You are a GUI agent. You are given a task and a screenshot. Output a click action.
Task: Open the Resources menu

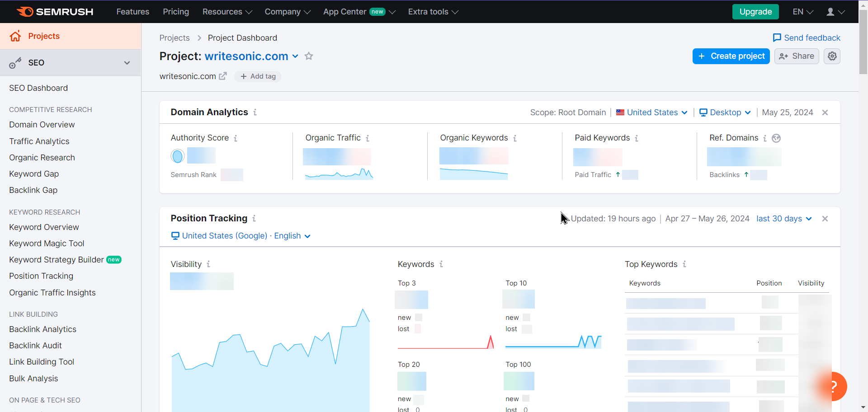227,12
